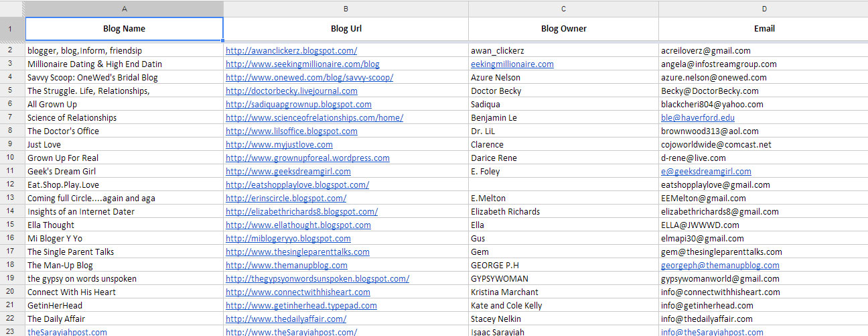Viewport: 868px width, 336px height.
Task: Select the "Blog Name" header cell
Action: (124, 29)
